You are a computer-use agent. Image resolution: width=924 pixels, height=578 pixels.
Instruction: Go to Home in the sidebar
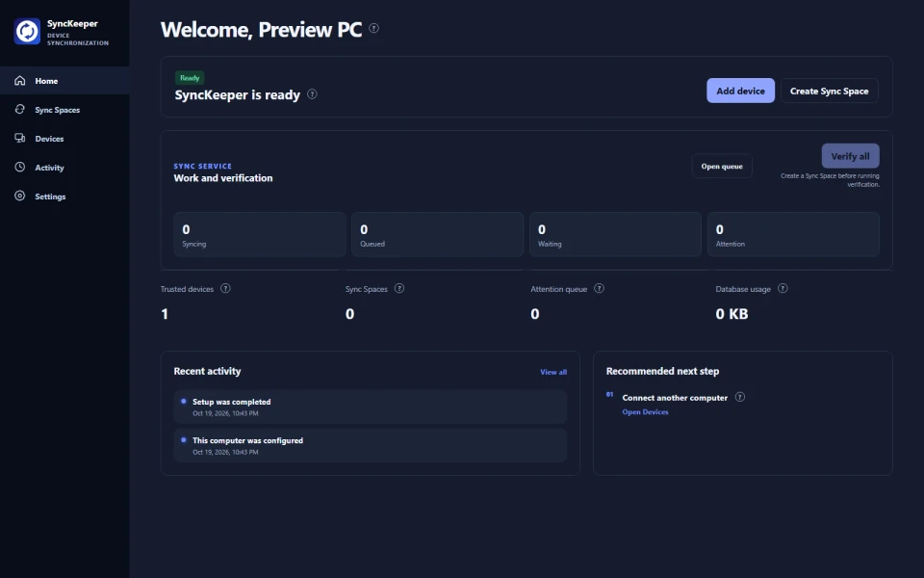64,81
